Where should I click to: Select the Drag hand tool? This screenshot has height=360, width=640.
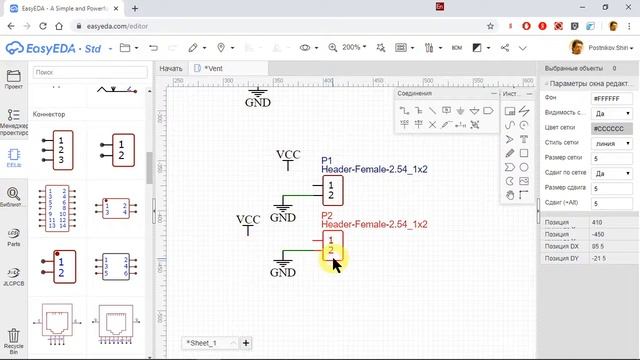tap(510, 195)
